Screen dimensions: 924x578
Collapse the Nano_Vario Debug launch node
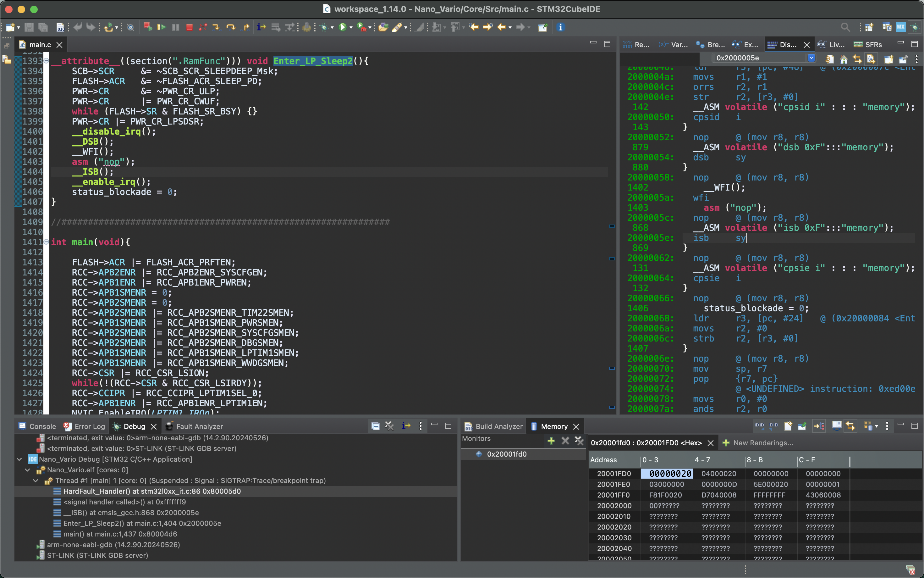click(19, 459)
